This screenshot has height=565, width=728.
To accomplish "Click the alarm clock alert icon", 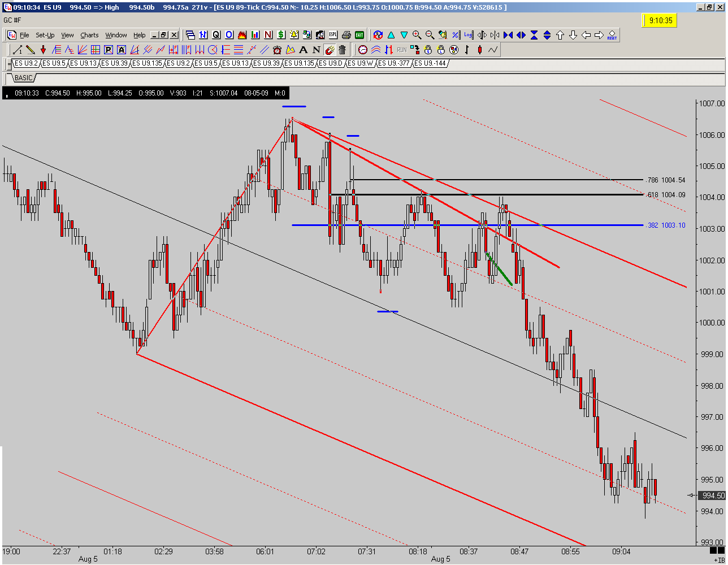I will pos(278,50).
